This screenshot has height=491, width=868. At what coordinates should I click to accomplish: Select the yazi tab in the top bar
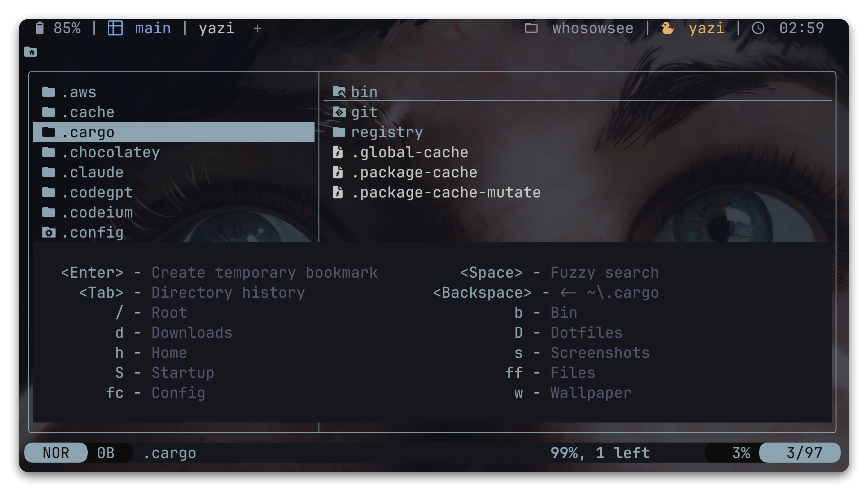[217, 28]
